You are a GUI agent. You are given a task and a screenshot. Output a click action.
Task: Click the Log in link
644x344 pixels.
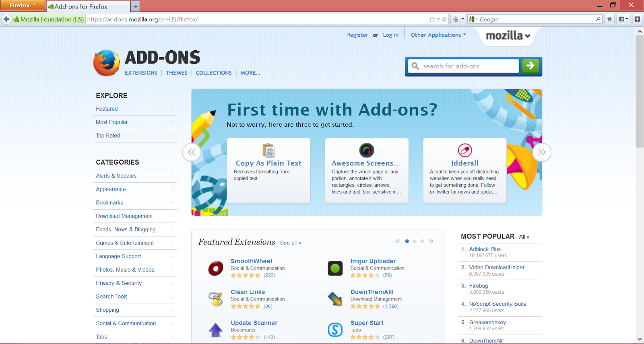[x=391, y=35]
